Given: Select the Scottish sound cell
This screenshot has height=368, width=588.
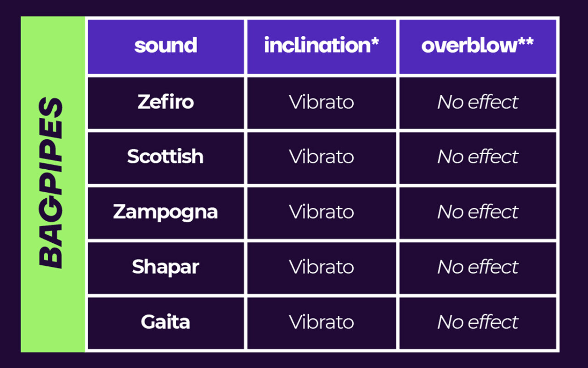Looking at the screenshot, I should [165, 158].
